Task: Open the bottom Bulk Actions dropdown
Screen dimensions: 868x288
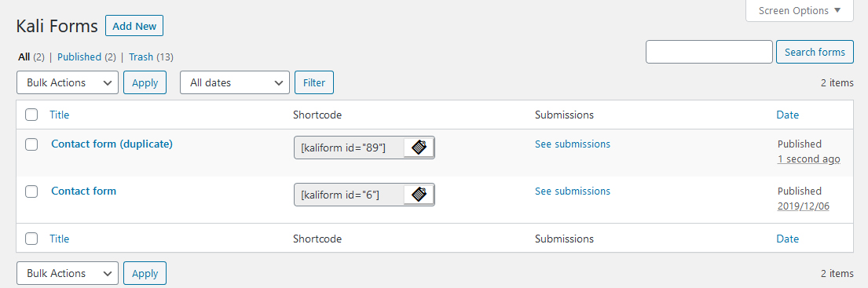Action: 68,273
